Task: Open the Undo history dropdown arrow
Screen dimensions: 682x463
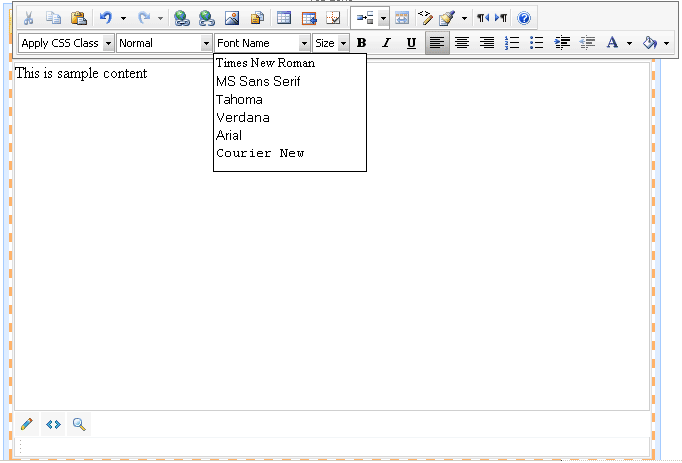Action: (124, 18)
